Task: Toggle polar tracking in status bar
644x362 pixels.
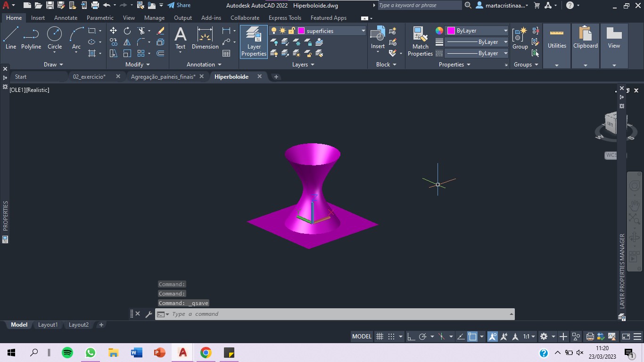Action: coord(423,337)
